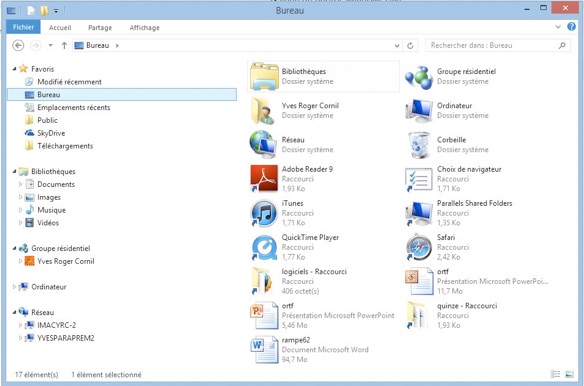584x386 pixels.
Task: Click the quick access new folder icon
Action: click(x=44, y=11)
